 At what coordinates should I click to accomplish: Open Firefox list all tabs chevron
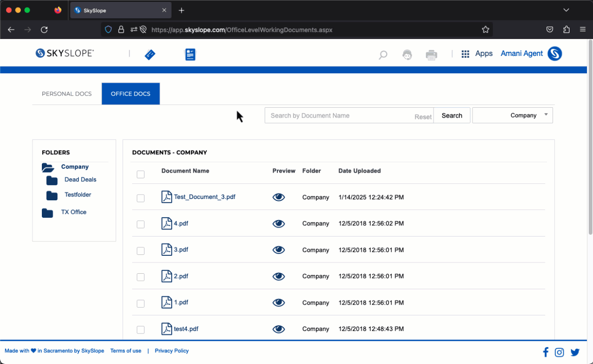(x=566, y=10)
